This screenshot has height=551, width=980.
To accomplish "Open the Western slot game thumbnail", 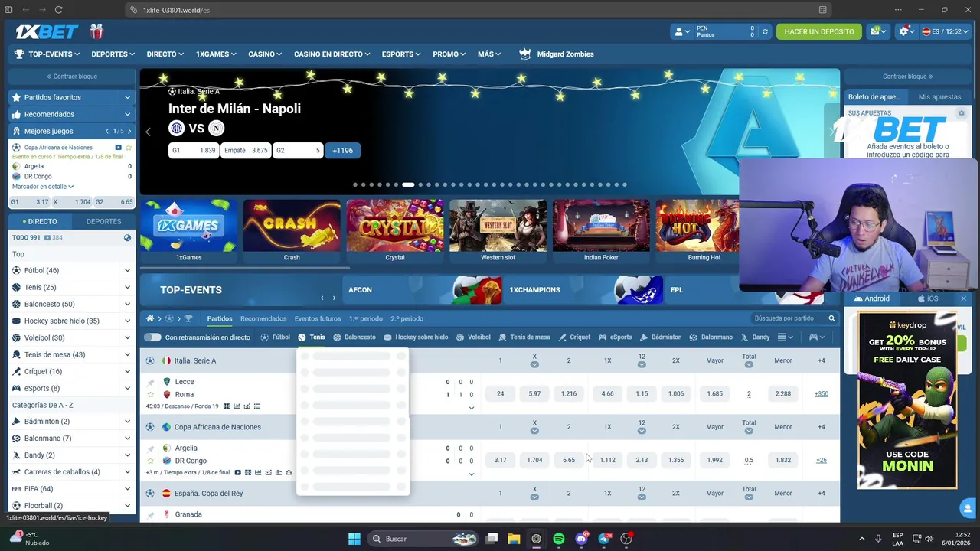I will (x=498, y=231).
